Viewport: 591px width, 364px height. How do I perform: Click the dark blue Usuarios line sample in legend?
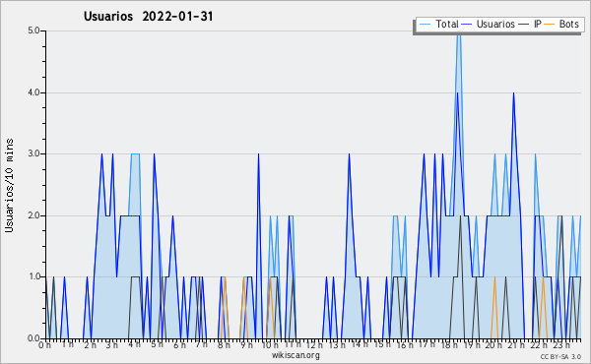click(x=467, y=25)
